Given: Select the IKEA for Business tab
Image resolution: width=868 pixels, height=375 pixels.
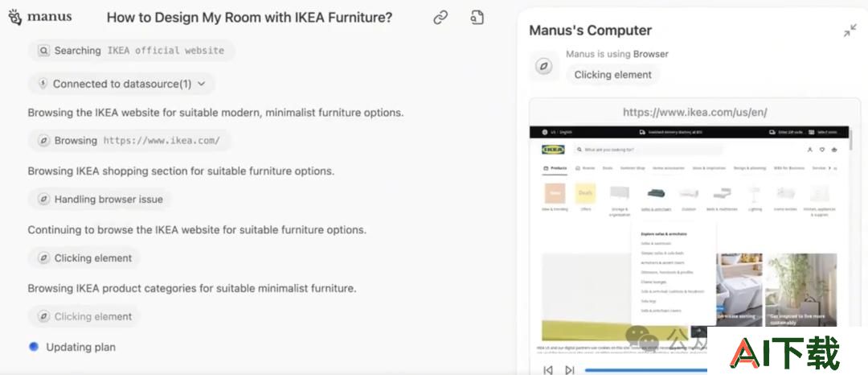Looking at the screenshot, I should pos(789,168).
